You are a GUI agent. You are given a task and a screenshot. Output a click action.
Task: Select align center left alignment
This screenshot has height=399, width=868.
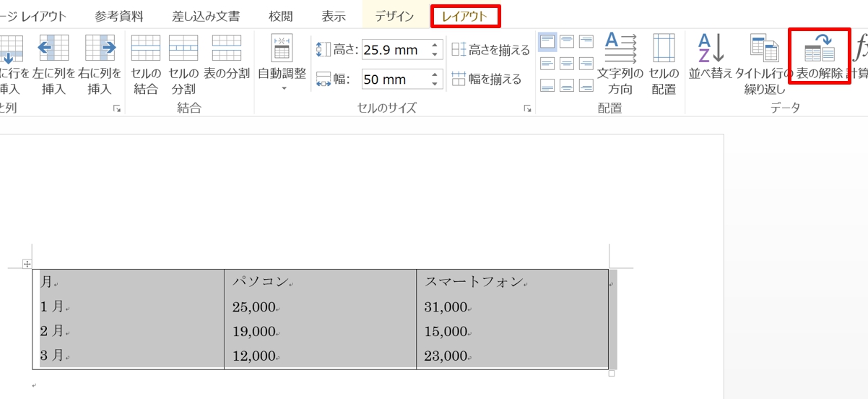click(x=547, y=64)
